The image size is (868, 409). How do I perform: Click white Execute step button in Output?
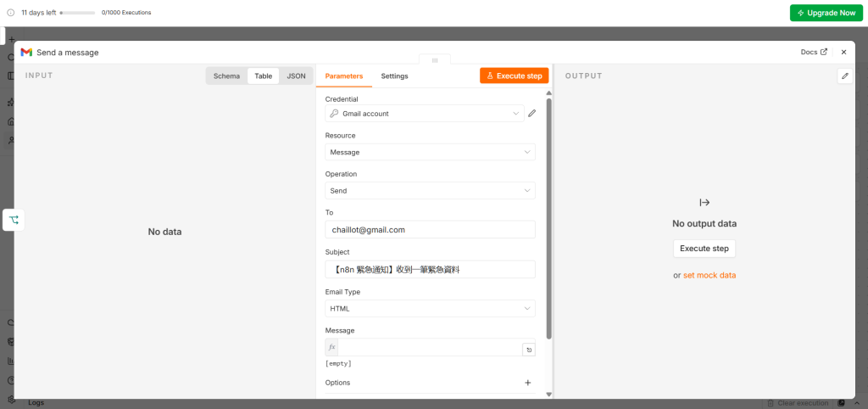tap(704, 249)
